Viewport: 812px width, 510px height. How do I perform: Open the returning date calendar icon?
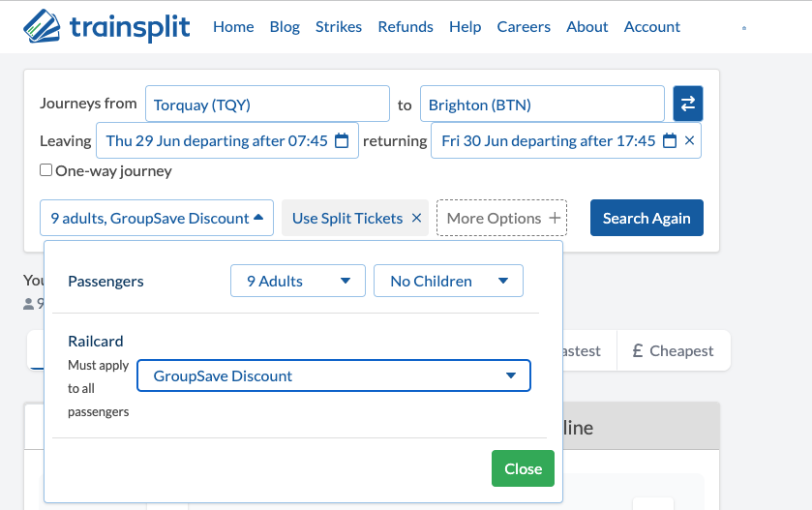point(670,140)
